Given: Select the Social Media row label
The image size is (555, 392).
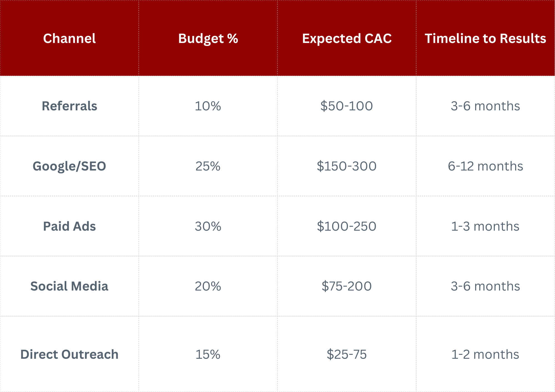Looking at the screenshot, I should 69,286.
